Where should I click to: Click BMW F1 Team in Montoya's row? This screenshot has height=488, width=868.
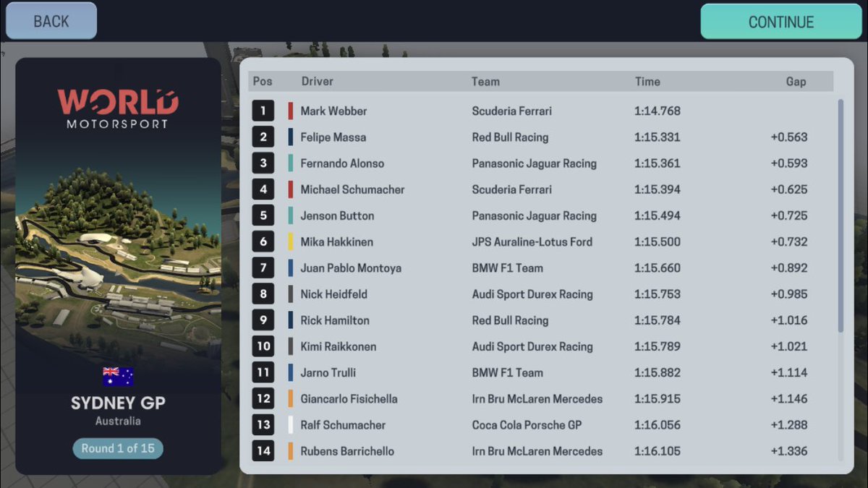coord(507,267)
